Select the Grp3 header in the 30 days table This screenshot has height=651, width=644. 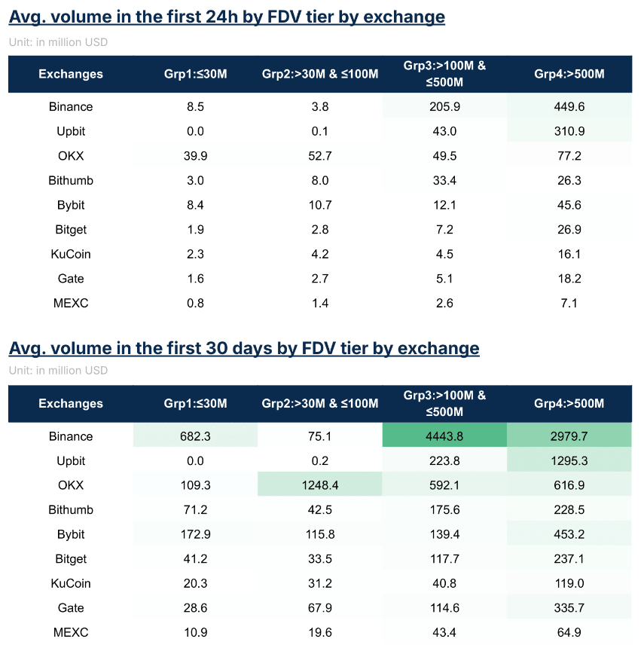(x=444, y=404)
